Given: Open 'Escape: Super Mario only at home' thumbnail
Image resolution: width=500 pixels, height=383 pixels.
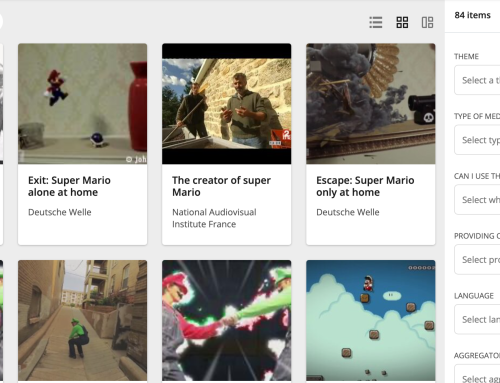Looking at the screenshot, I should point(371,104).
